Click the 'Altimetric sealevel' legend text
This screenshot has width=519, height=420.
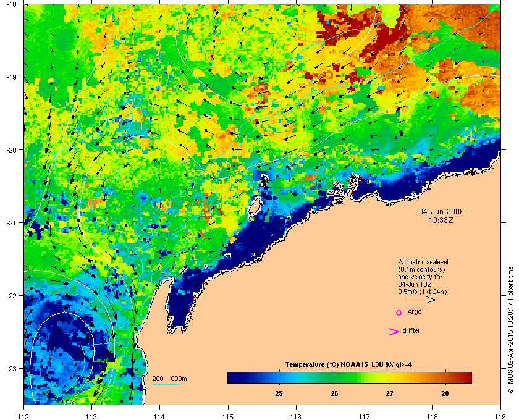click(423, 262)
